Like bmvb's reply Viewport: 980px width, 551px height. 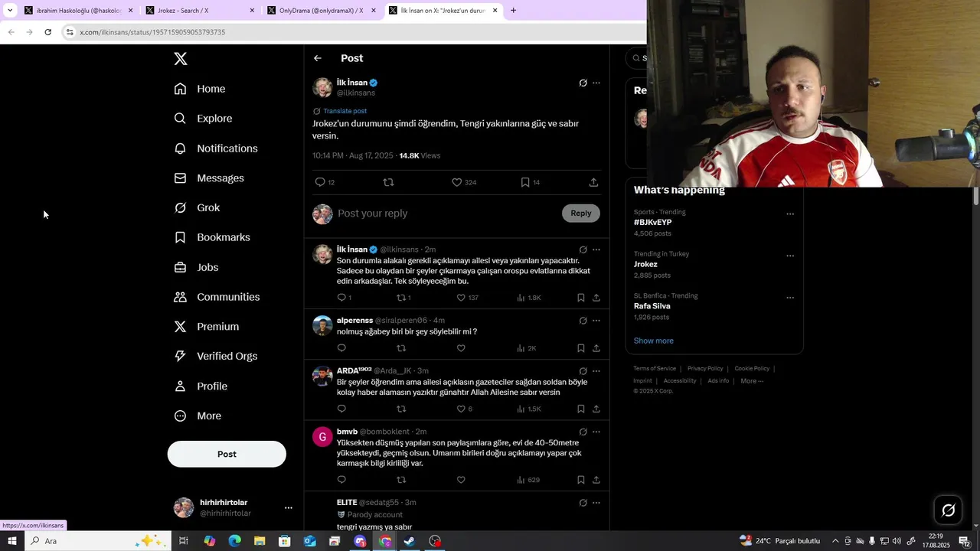tap(461, 480)
